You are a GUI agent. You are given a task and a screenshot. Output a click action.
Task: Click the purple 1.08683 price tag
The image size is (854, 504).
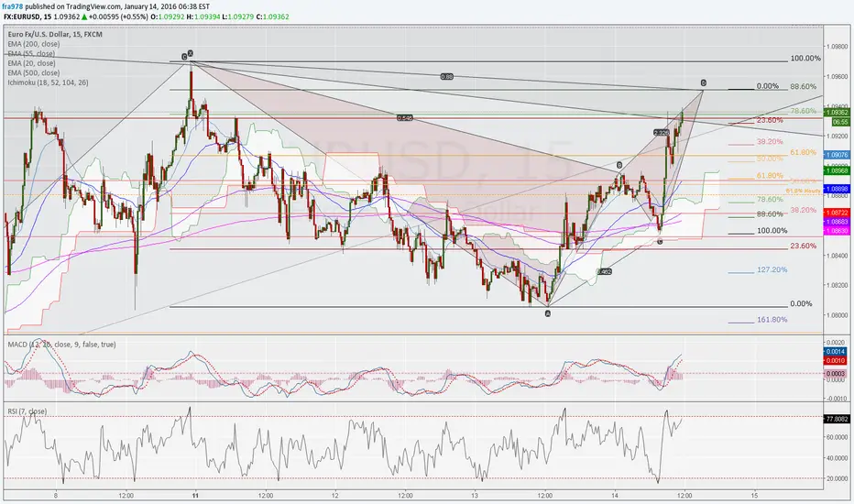(838, 222)
